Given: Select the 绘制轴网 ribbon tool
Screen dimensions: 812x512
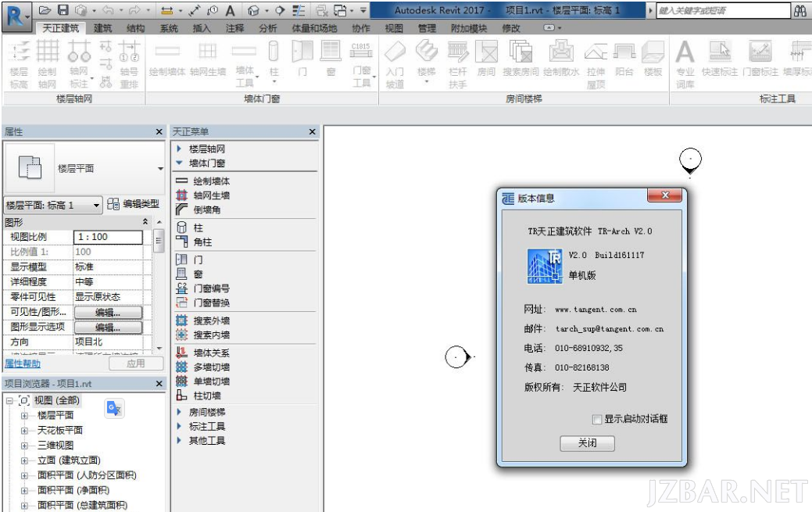Looking at the screenshot, I should 47,64.
